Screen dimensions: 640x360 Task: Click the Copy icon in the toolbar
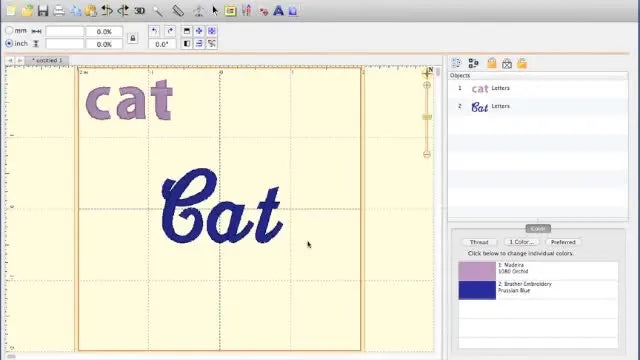tap(76, 11)
